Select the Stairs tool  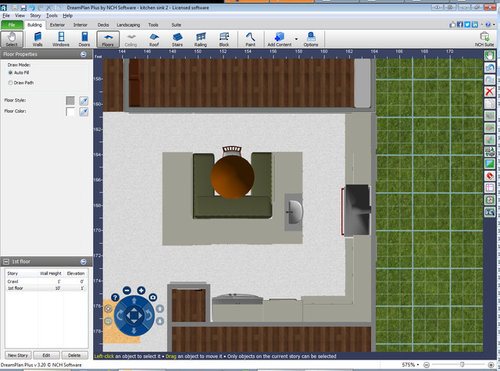pos(177,39)
